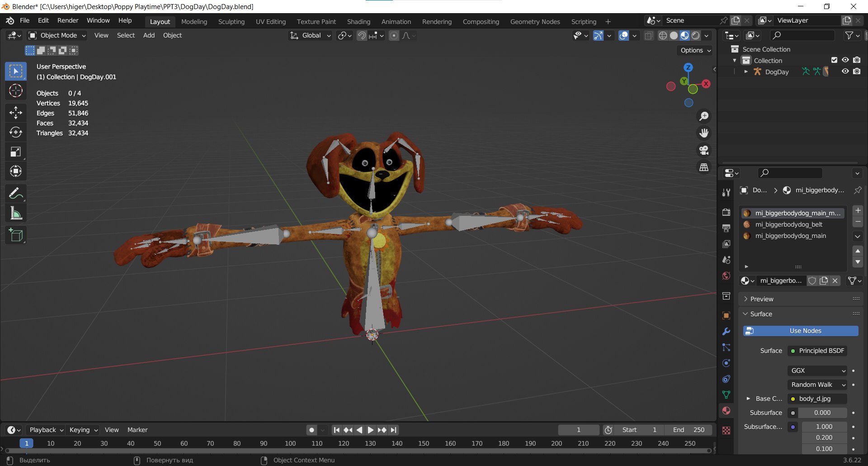868x466 pixels.
Task: Select the Measure tool
Action: (x=16, y=213)
